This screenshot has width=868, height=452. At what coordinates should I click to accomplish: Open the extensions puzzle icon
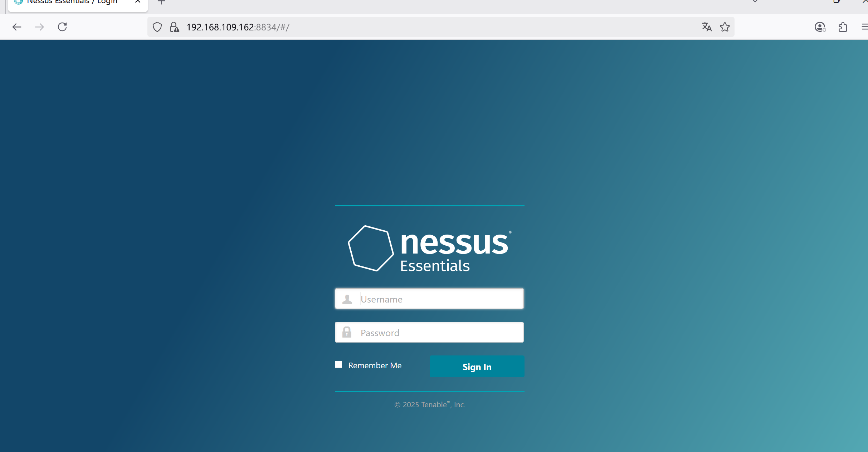click(x=843, y=27)
